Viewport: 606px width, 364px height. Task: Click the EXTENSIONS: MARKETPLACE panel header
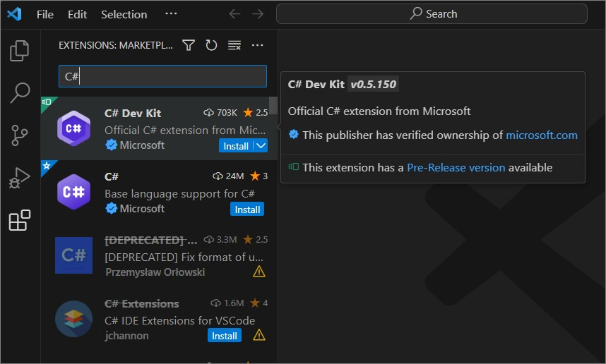point(116,45)
